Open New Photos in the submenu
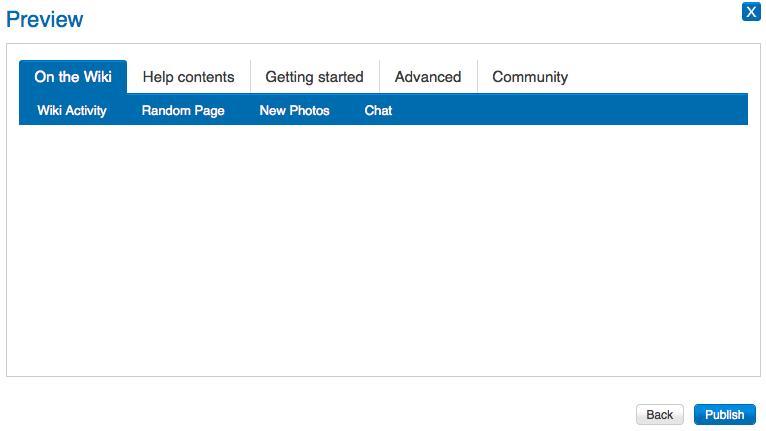Screen dimensions: 766x431 [x=294, y=110]
